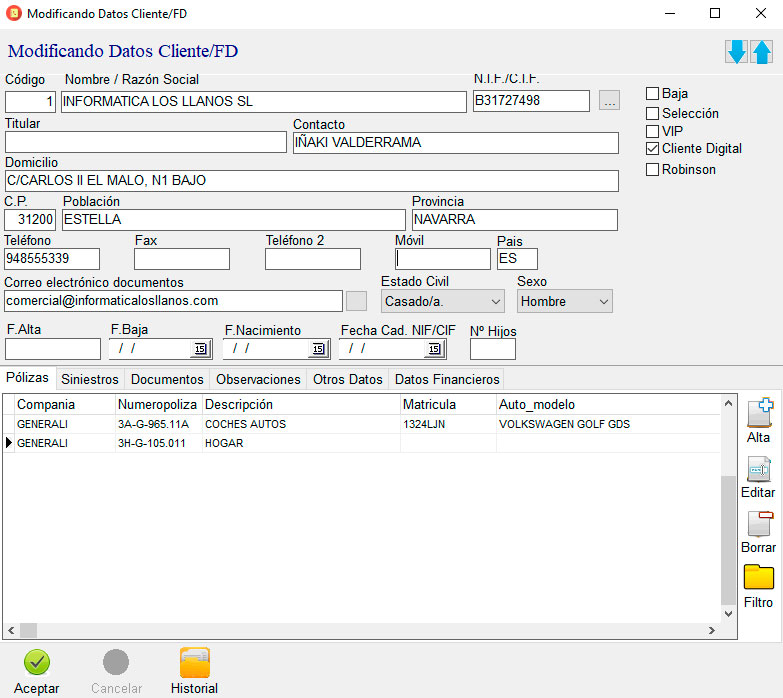This screenshot has height=698, width=783.
Task: Click the Matricula column header
Action: (x=448, y=404)
